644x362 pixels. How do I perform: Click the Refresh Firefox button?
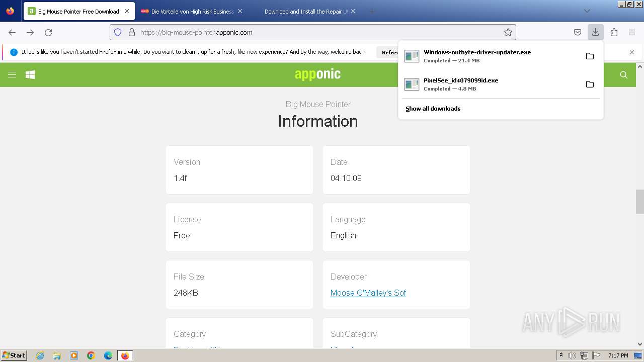click(x=387, y=52)
